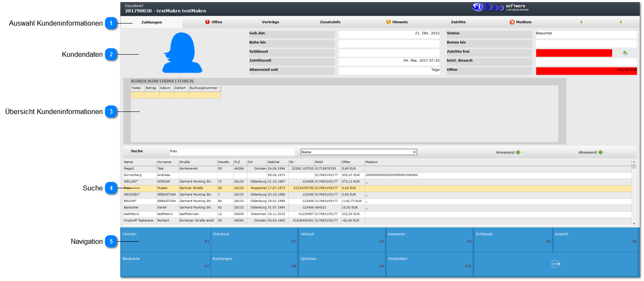Sort search results by the PLZ column
Screen dimensions: 644x281
(x=240, y=162)
